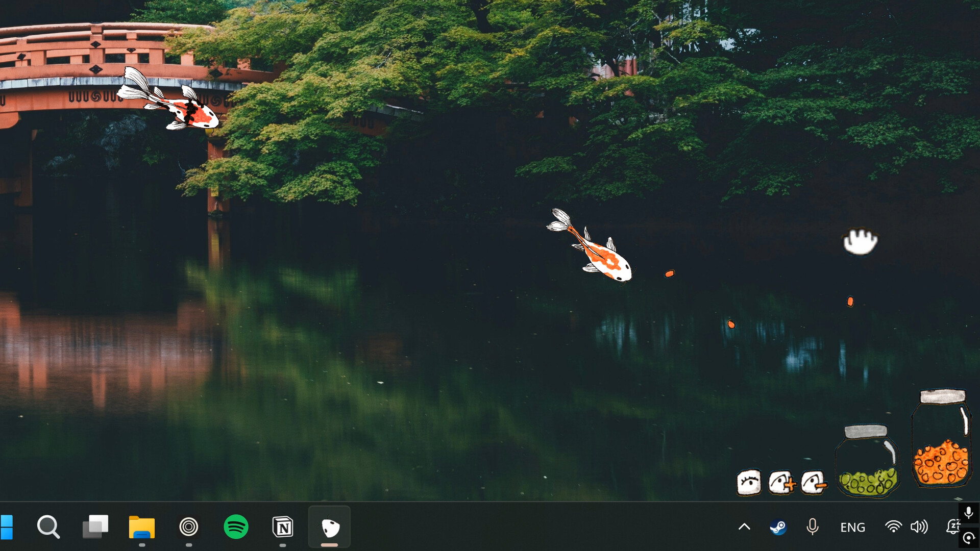Toggle the microphone in the system tray
The width and height of the screenshot is (980, 551).
(813, 527)
